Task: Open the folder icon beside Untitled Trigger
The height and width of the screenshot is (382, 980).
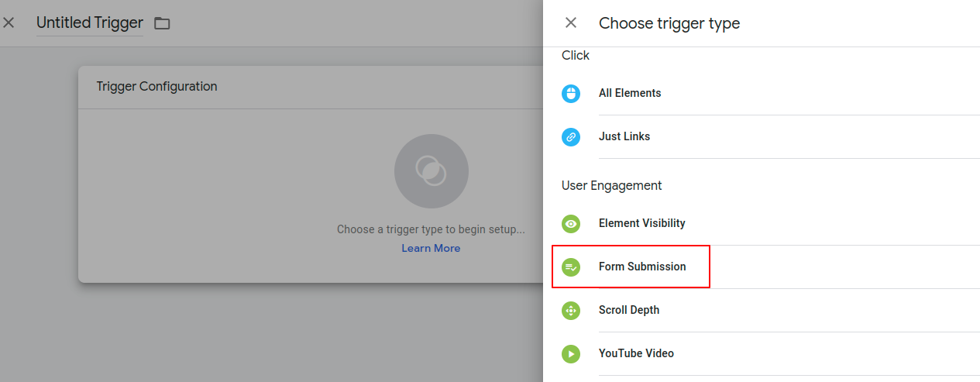Action: [x=162, y=23]
